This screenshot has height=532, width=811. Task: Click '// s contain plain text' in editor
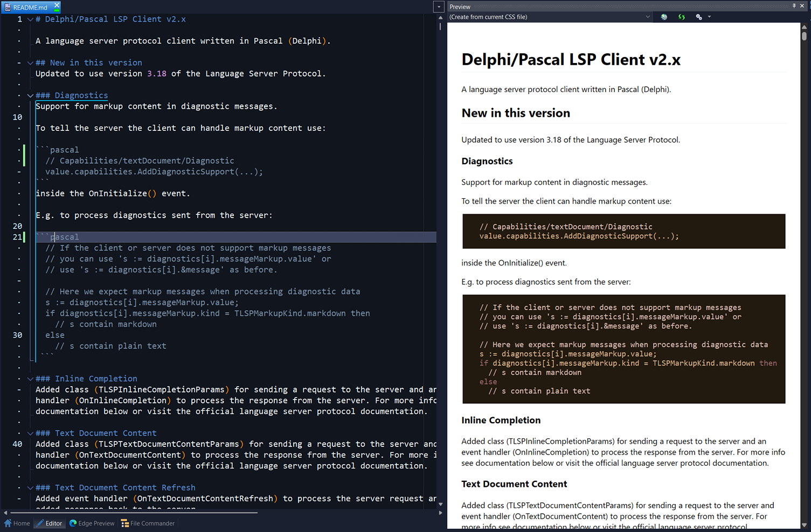point(110,346)
